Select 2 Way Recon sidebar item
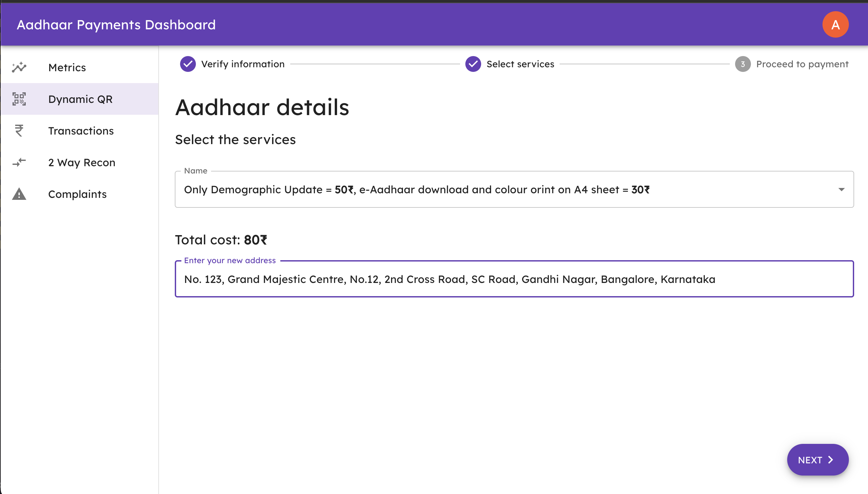 82,163
